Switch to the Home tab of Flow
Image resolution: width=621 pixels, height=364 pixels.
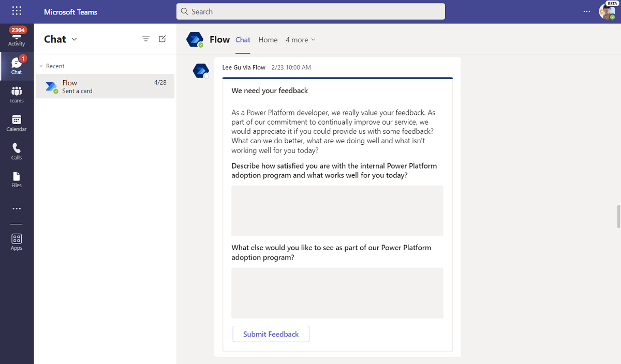268,40
